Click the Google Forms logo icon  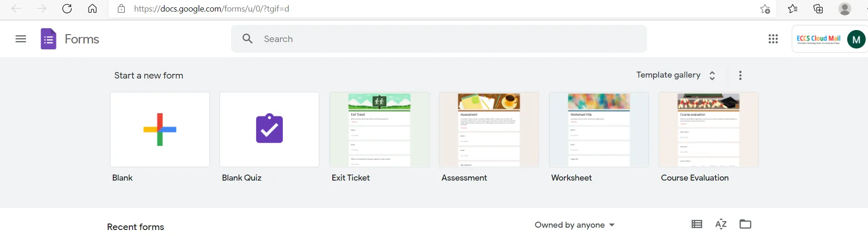[x=49, y=39]
